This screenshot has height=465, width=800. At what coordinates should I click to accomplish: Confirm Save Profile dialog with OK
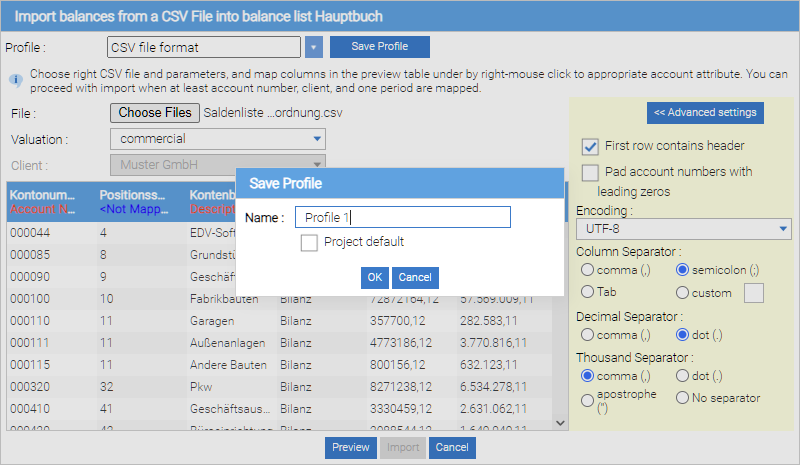click(x=374, y=277)
